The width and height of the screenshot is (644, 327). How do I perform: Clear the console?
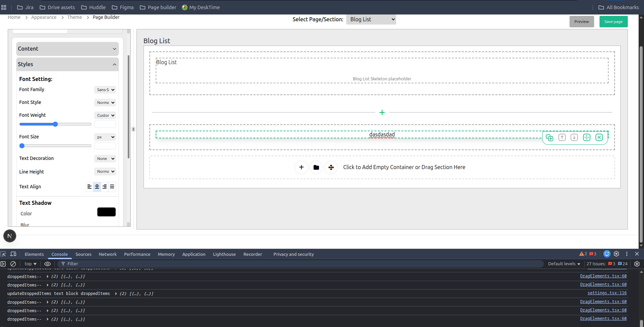13,264
